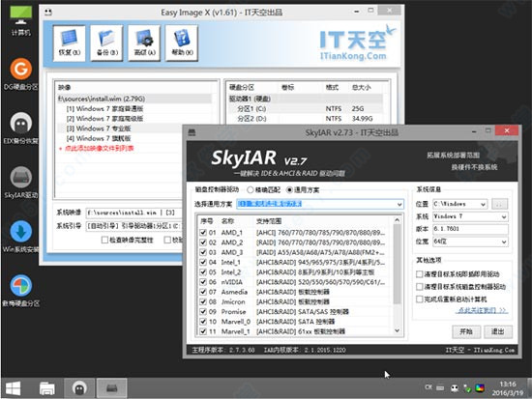
Task: Expand the 位置 C:\Windows dropdown
Action: click(x=483, y=204)
